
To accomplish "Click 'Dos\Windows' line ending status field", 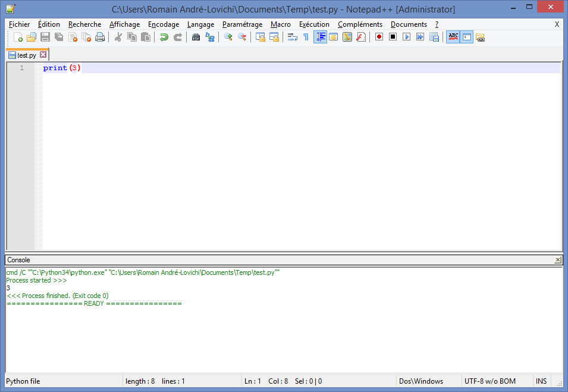I will tap(421, 381).
